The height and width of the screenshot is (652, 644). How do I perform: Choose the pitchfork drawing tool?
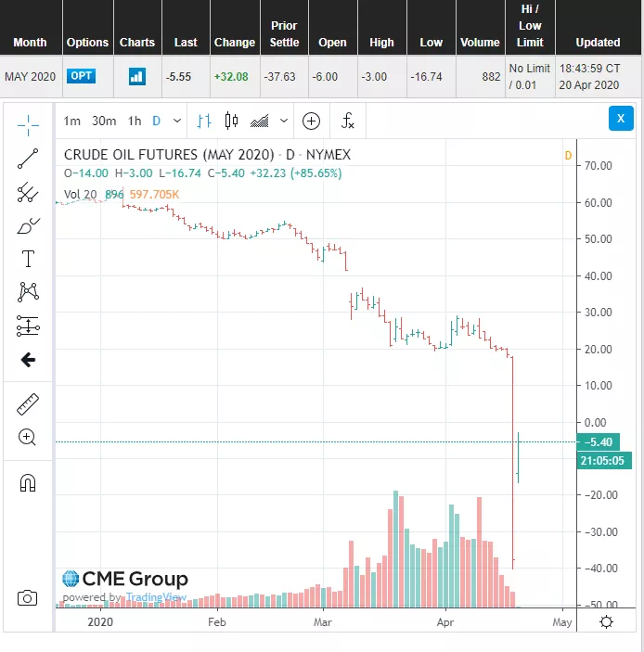click(x=28, y=193)
